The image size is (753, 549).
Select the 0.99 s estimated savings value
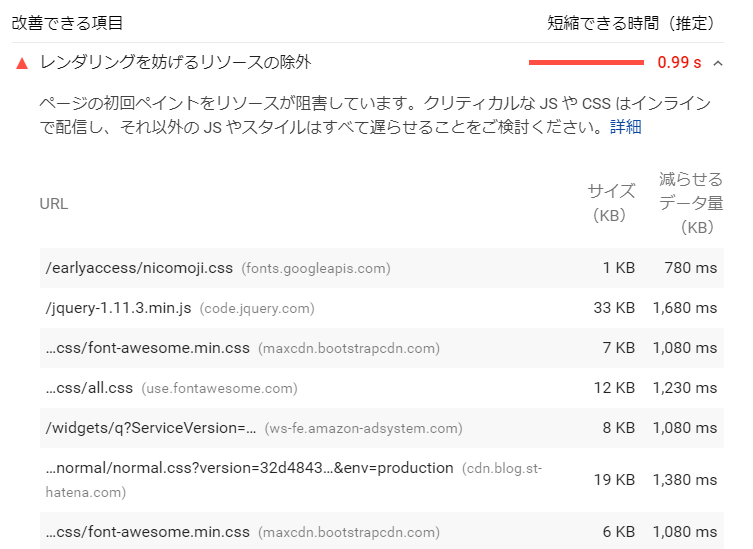[x=679, y=62]
